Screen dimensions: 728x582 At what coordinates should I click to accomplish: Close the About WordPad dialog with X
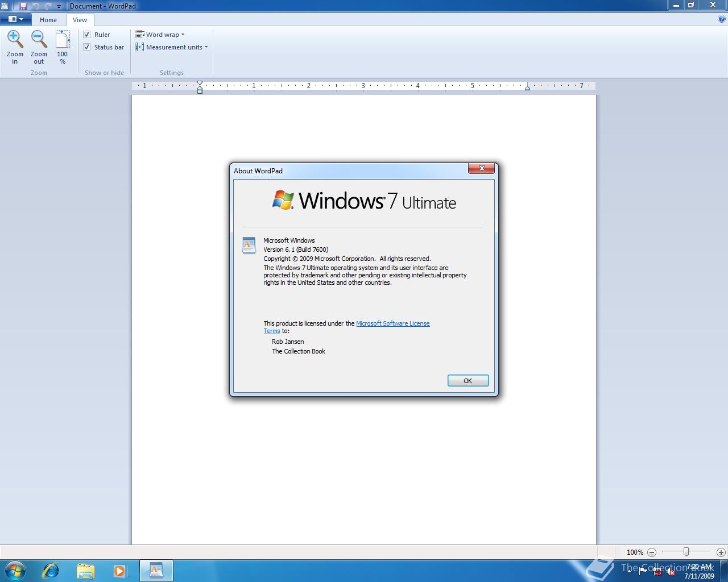click(x=482, y=168)
